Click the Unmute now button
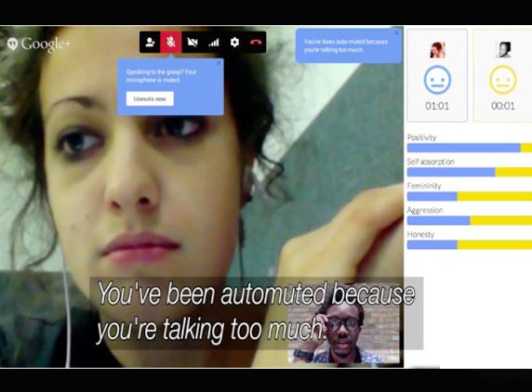The width and height of the screenshot is (532, 392). click(150, 99)
